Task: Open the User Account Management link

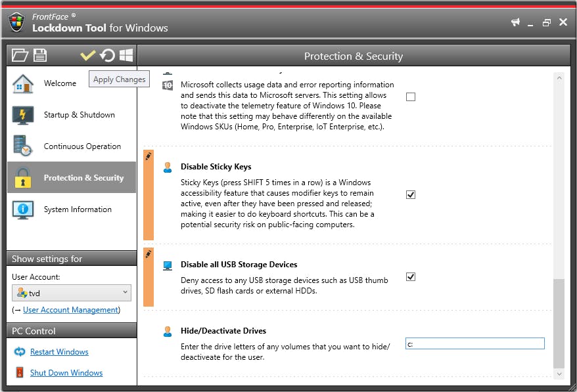Action: point(71,310)
